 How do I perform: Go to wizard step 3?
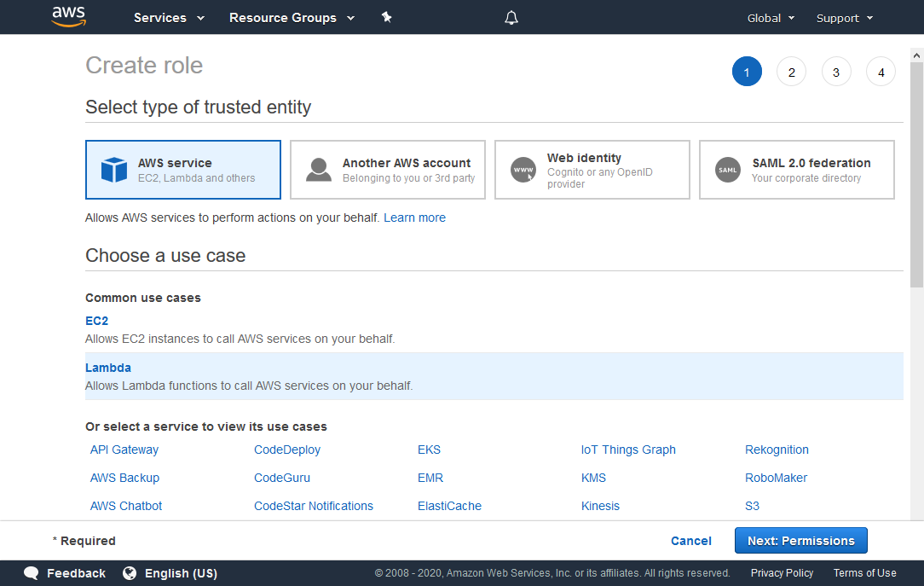pyautogui.click(x=836, y=72)
